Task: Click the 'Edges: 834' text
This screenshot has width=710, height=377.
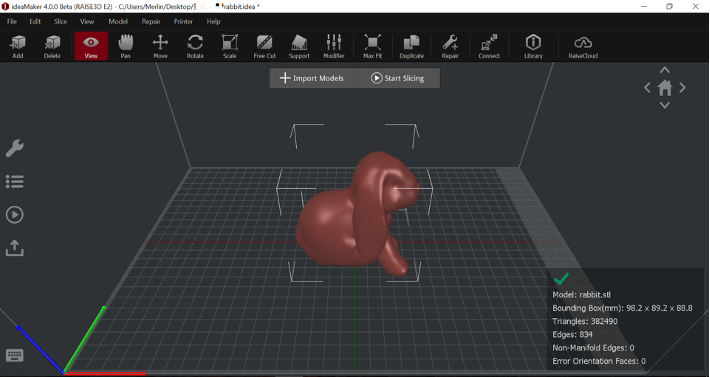Action: click(x=572, y=334)
